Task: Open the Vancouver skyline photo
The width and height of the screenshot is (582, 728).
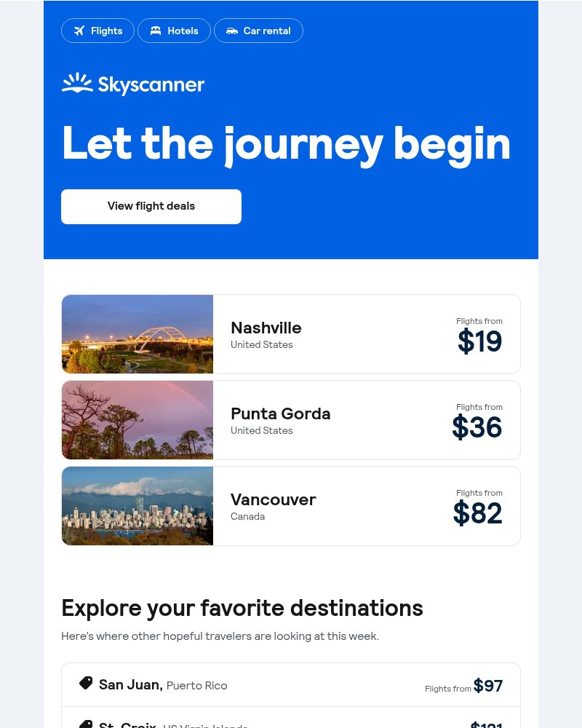Action: (x=137, y=506)
